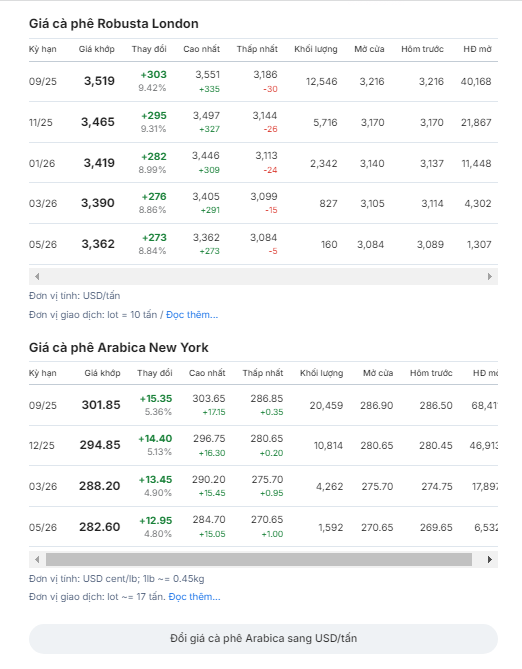Click 'Giá cà phê Robusta London' heading
The image size is (522, 669).
(x=114, y=23)
